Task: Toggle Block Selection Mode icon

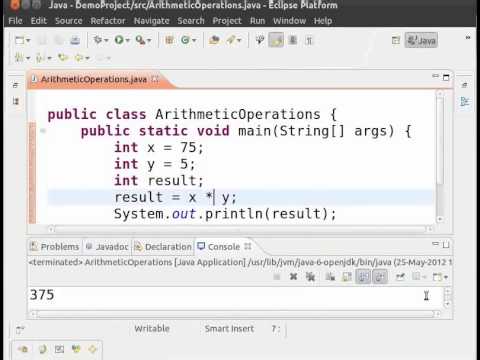Action: click(293, 40)
